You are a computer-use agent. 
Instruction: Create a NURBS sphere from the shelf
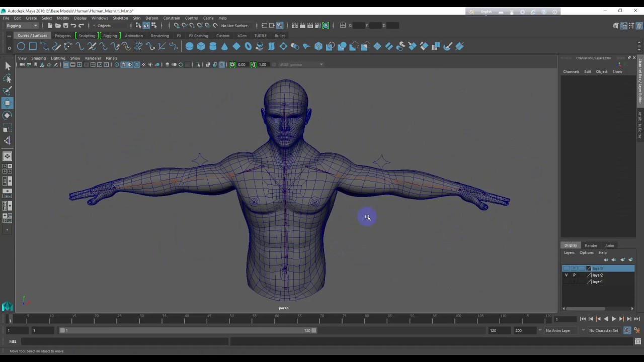[189, 46]
